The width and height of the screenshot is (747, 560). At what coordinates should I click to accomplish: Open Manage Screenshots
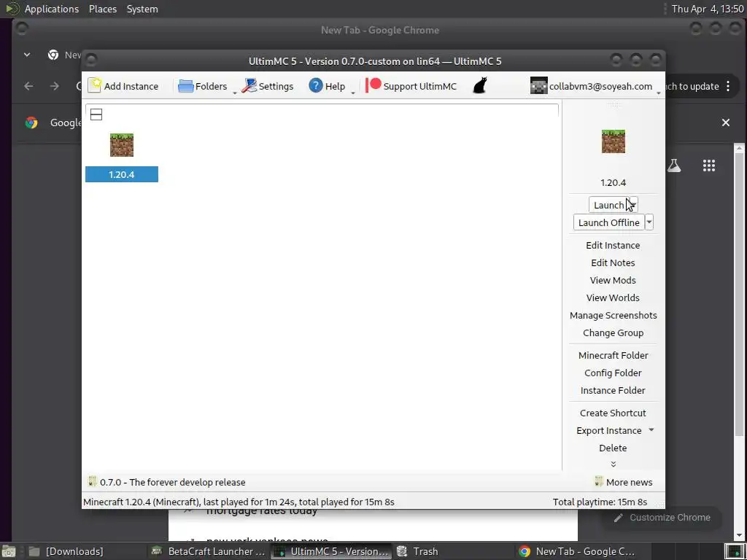click(613, 315)
